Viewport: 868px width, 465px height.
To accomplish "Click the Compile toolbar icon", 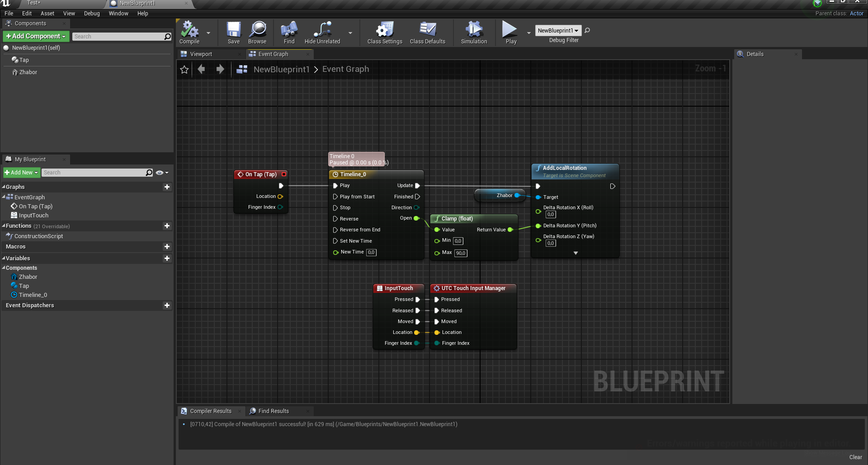I will (x=189, y=33).
